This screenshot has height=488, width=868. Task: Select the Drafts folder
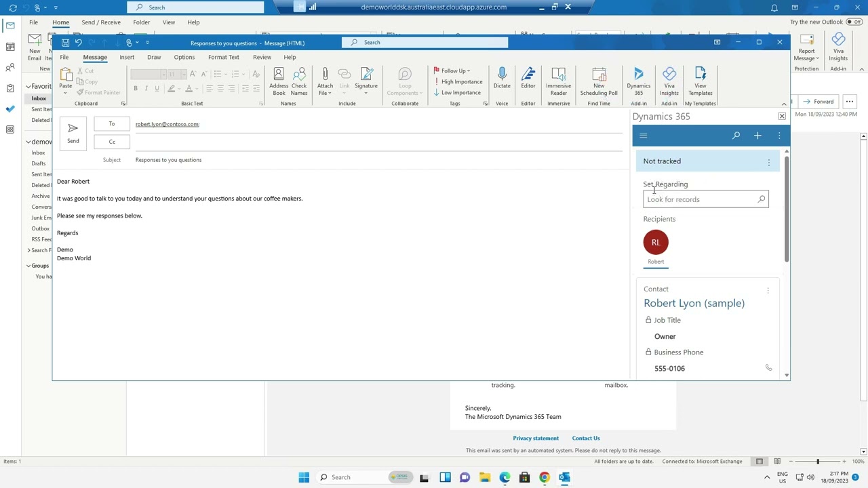click(39, 163)
